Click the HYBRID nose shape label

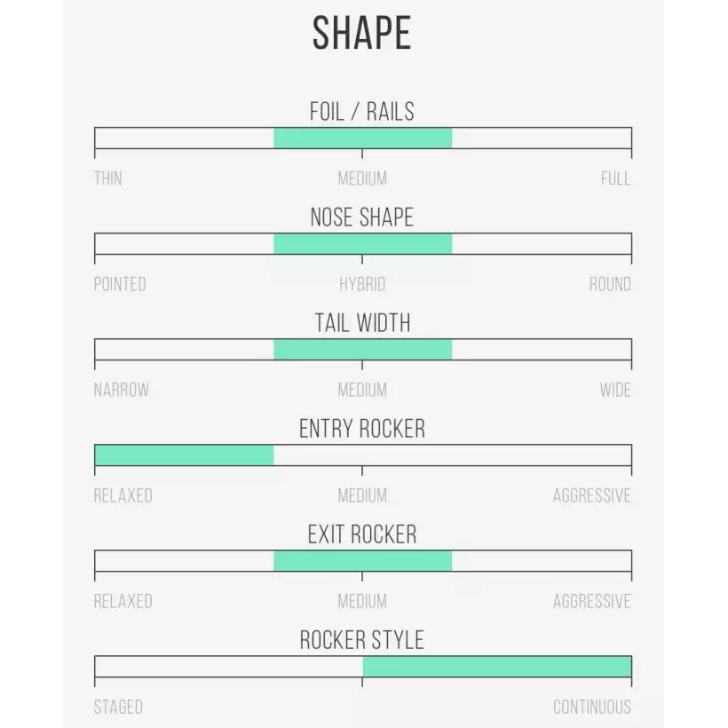point(362,284)
